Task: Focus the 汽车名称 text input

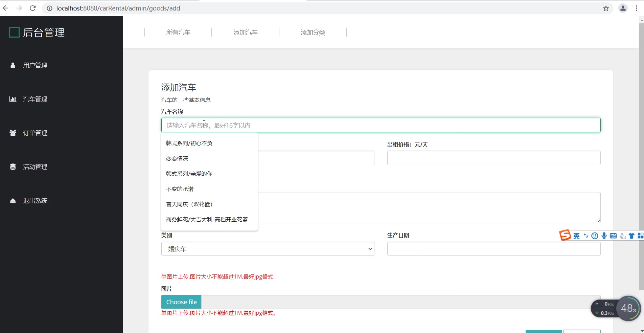Action: click(381, 125)
